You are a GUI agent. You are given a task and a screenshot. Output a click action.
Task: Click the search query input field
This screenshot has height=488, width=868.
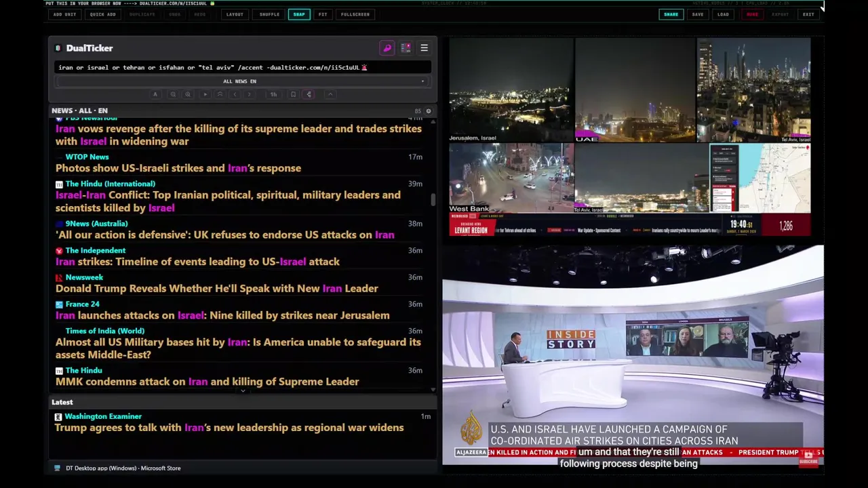point(242,67)
